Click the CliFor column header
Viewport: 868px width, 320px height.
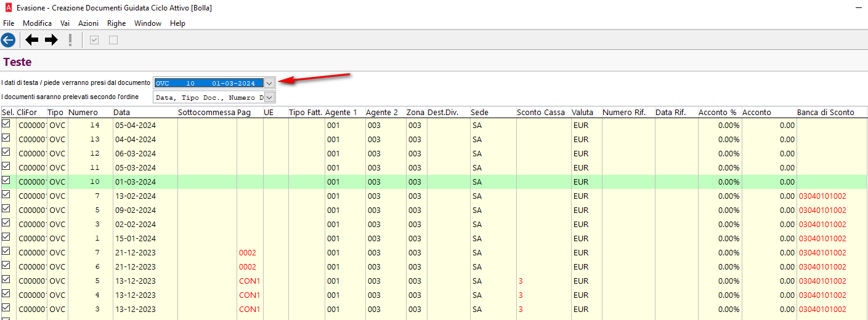(31, 113)
